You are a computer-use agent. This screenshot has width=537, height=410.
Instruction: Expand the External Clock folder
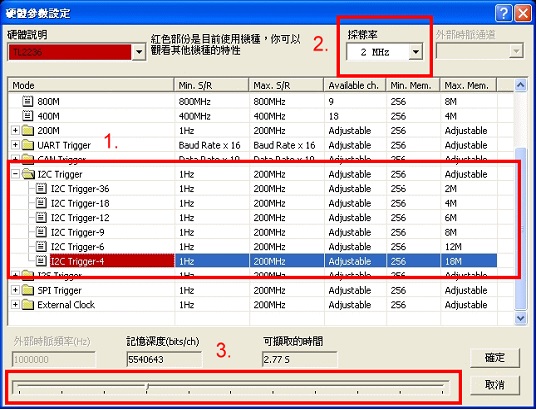coord(15,305)
